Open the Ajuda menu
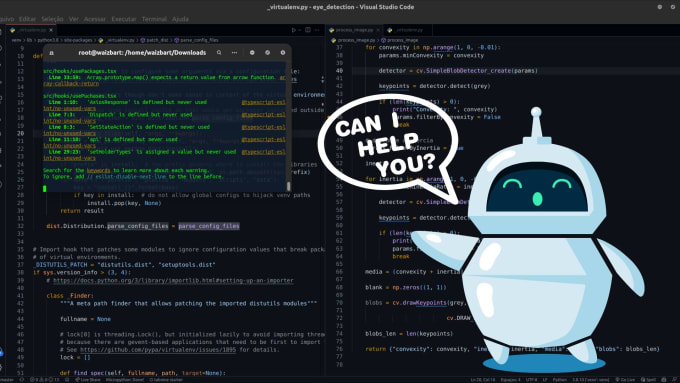Viewport: 680px width, 383px height. (x=180, y=19)
